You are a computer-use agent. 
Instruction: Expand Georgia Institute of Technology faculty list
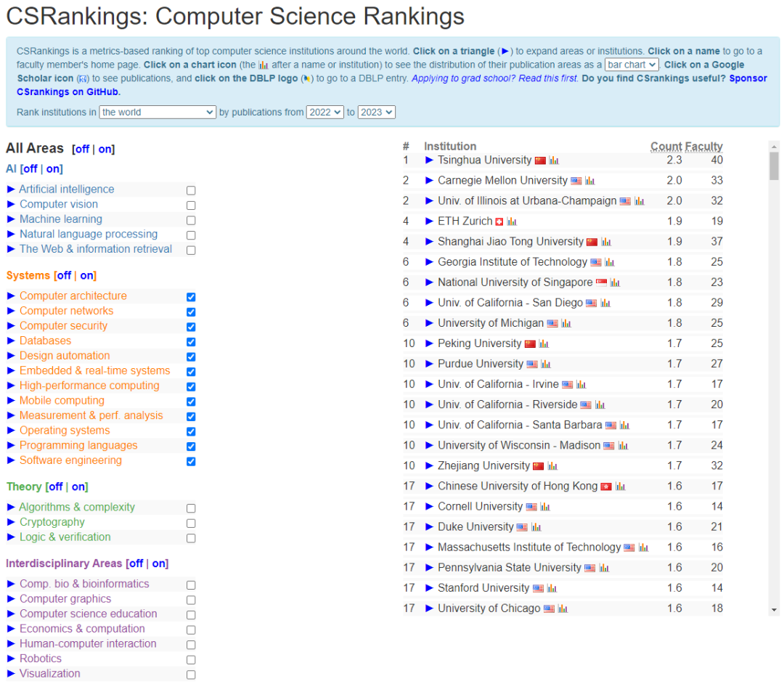(429, 262)
